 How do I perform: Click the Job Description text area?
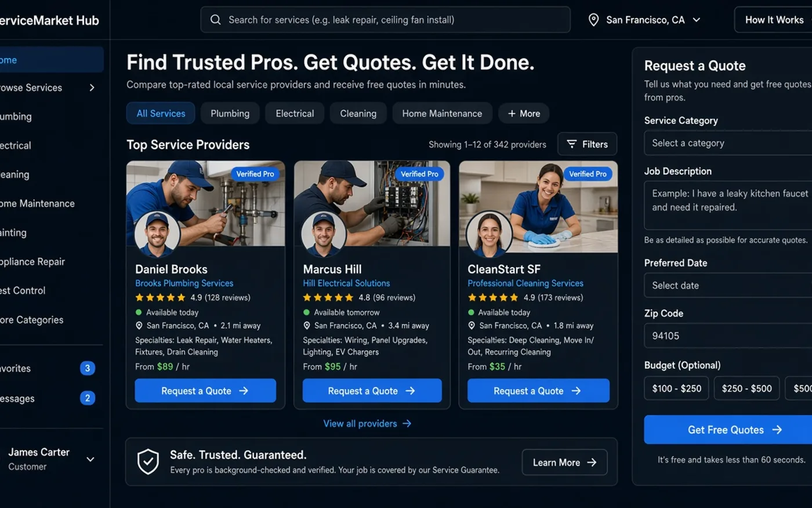point(728,205)
